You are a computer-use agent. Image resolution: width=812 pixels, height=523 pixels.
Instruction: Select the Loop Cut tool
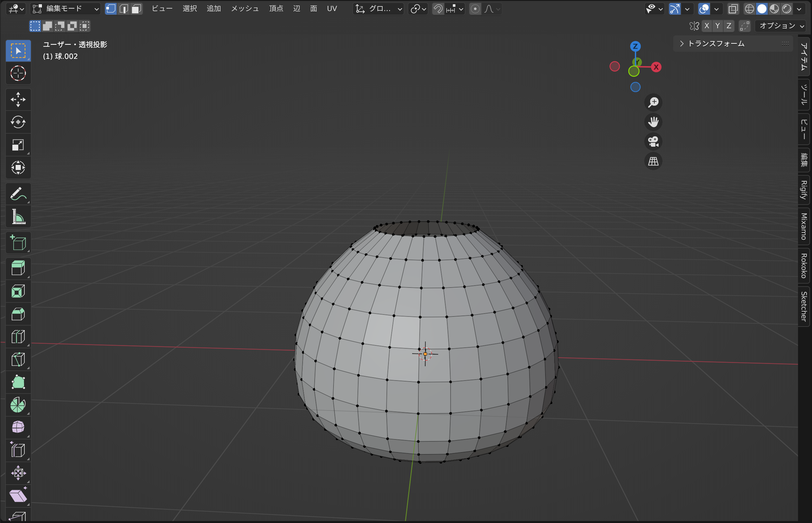18,337
